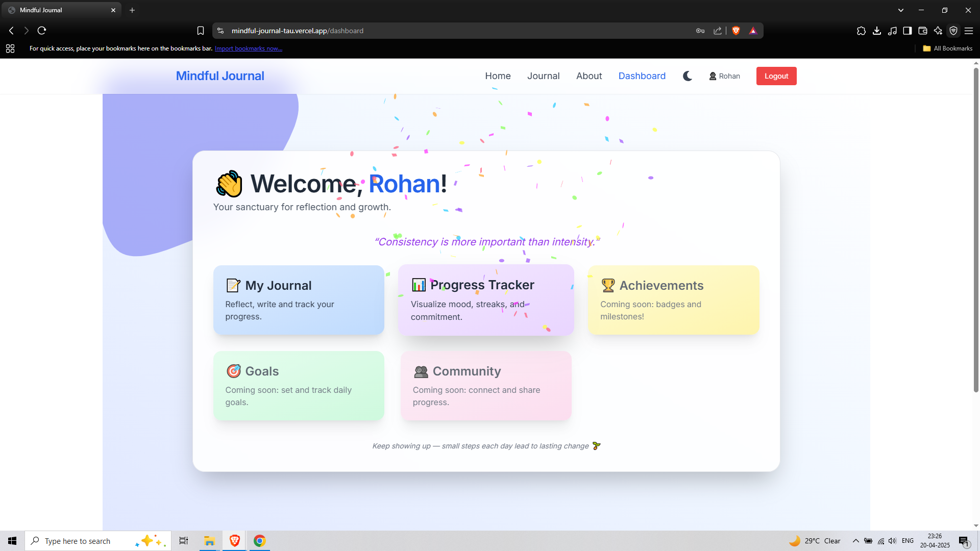Viewport: 980px width, 551px height.
Task: Open the browser extensions puzzle icon
Action: [861, 31]
